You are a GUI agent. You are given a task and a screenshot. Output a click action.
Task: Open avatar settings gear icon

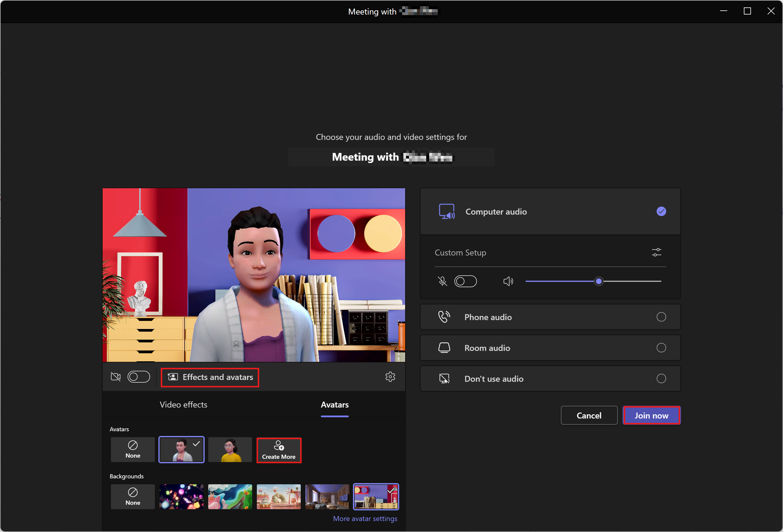pyautogui.click(x=390, y=376)
